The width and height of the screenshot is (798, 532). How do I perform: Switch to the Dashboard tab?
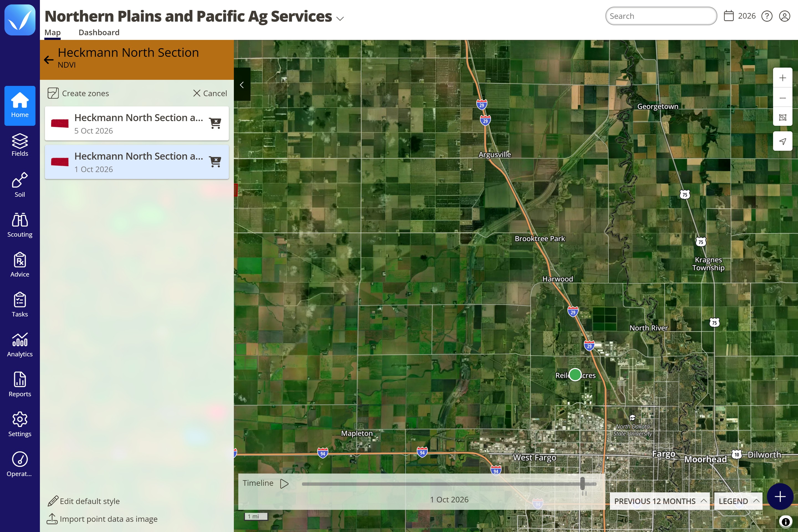pos(99,33)
